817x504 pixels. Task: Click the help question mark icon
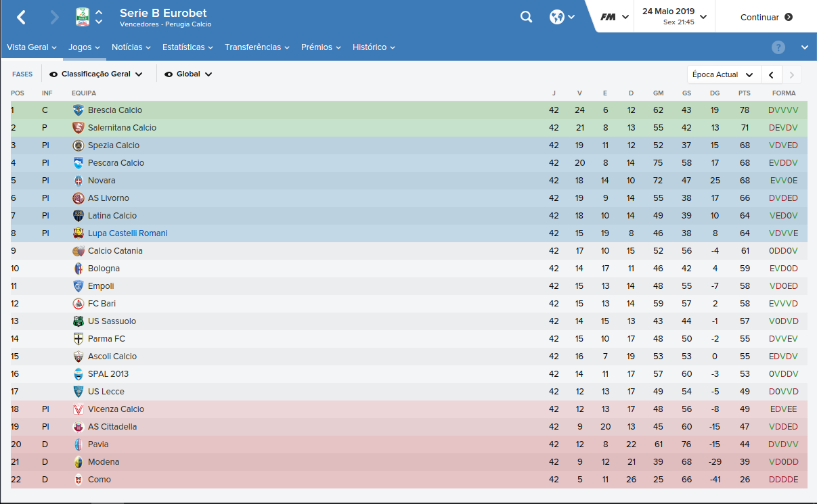778,47
